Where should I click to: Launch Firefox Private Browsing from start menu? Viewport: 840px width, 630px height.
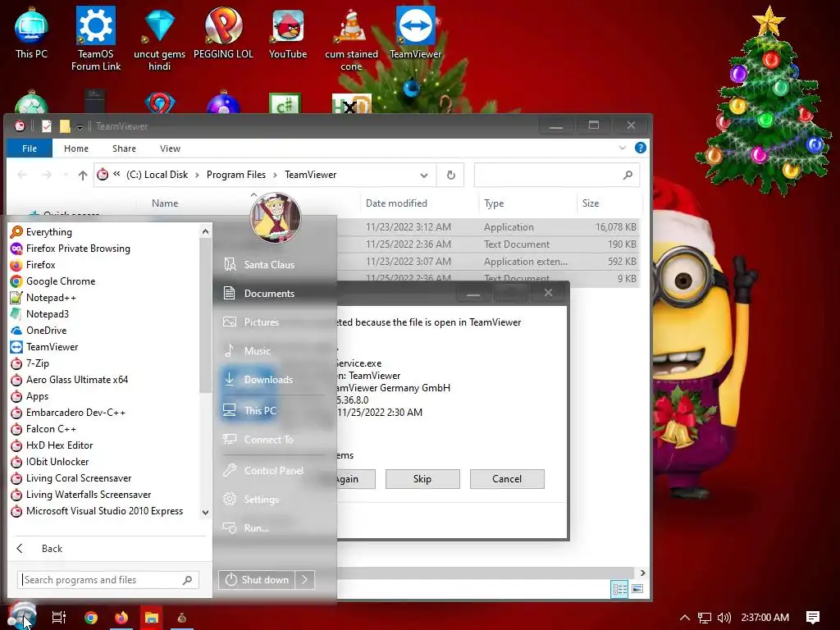point(78,249)
